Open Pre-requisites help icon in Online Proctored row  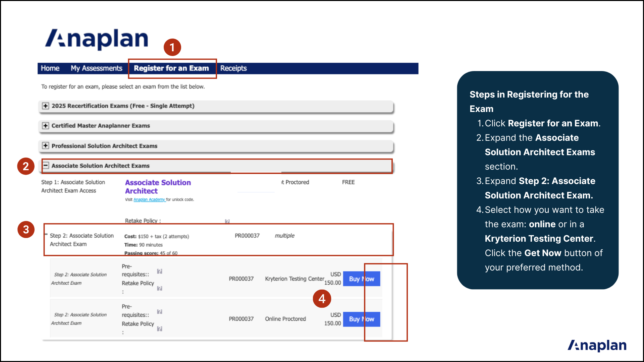(x=160, y=312)
